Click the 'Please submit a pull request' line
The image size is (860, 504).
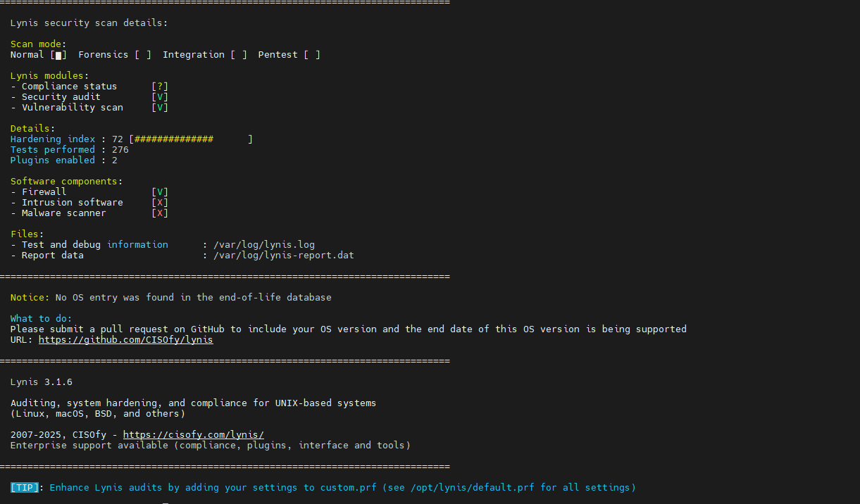pyautogui.click(x=349, y=329)
